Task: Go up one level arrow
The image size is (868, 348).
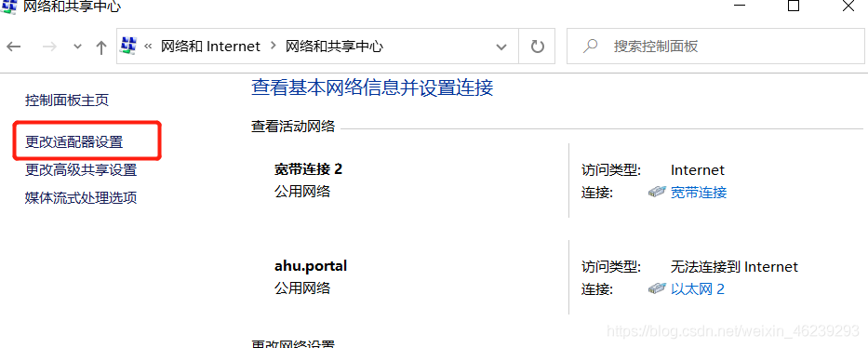Action: [x=100, y=47]
